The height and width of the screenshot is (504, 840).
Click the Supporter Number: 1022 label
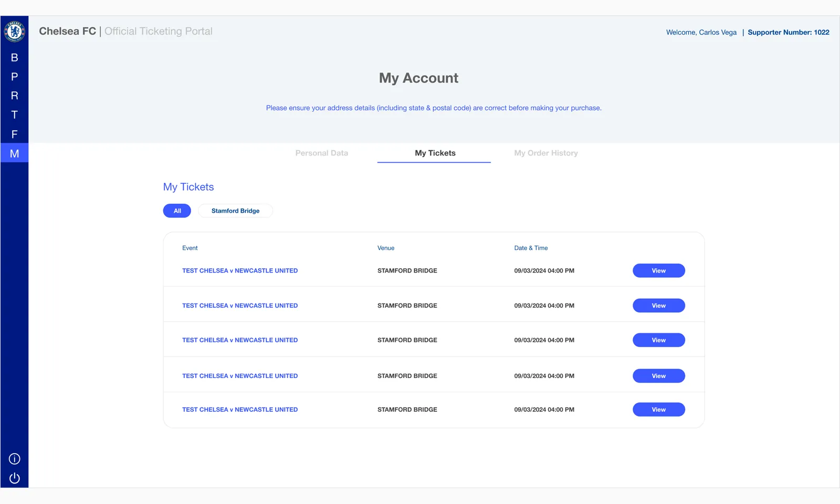pos(789,33)
